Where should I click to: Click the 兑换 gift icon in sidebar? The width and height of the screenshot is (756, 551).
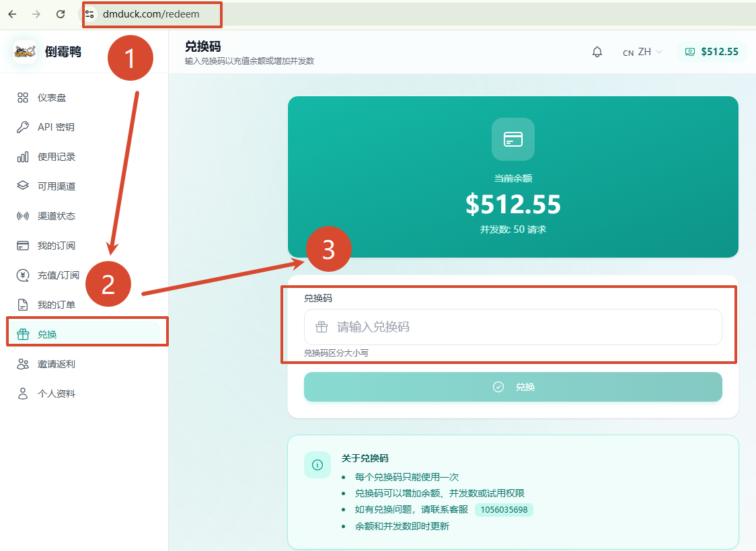tap(23, 334)
